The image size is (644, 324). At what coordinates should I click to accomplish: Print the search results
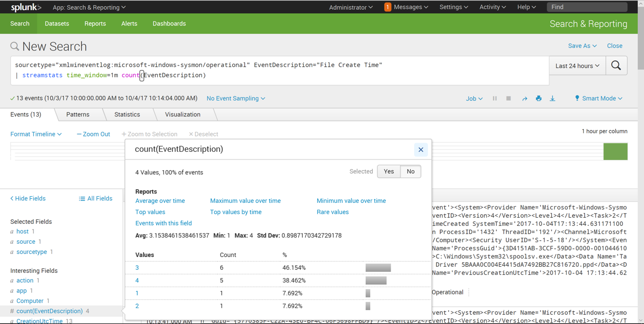[538, 99]
